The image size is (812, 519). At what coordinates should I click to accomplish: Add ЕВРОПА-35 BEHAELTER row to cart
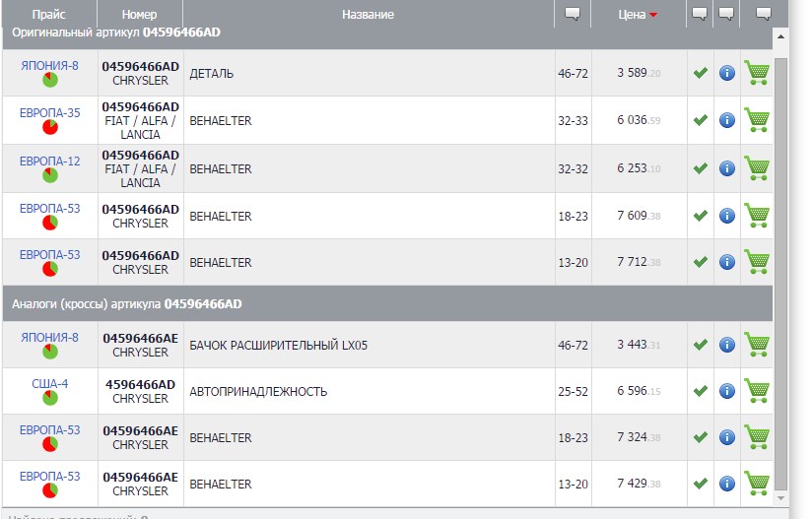[757, 120]
